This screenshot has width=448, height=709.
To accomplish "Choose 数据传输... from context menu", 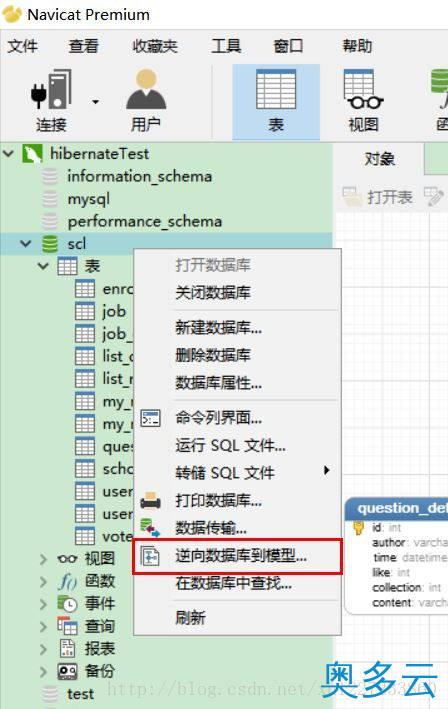I will click(x=237, y=528).
